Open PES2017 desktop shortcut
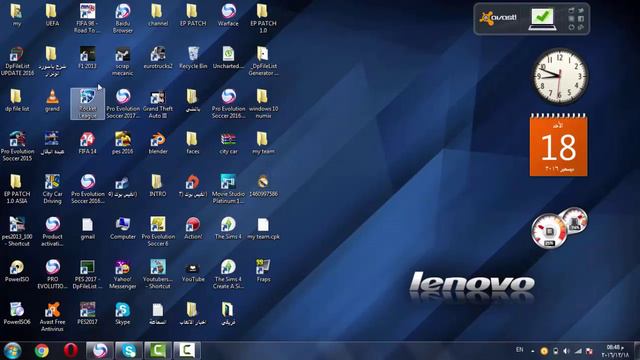 pyautogui.click(x=87, y=313)
